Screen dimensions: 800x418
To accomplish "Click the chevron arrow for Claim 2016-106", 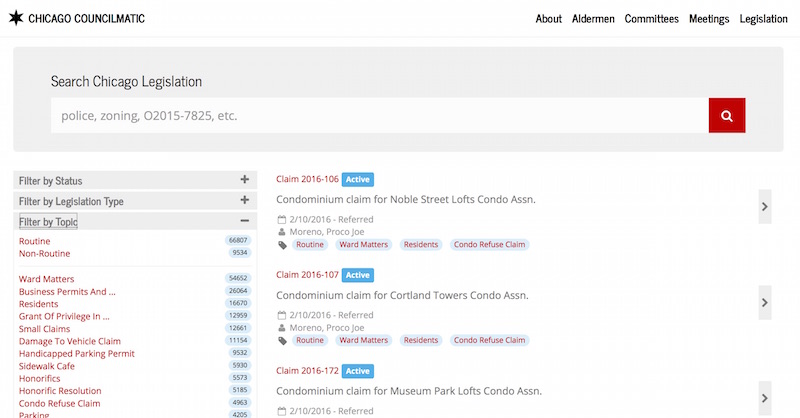I will (x=764, y=207).
